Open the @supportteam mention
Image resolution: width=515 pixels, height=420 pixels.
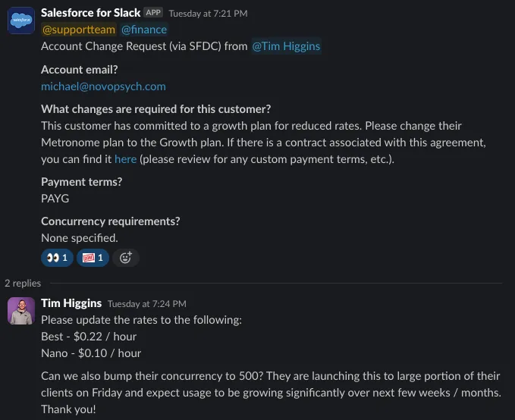click(x=77, y=30)
